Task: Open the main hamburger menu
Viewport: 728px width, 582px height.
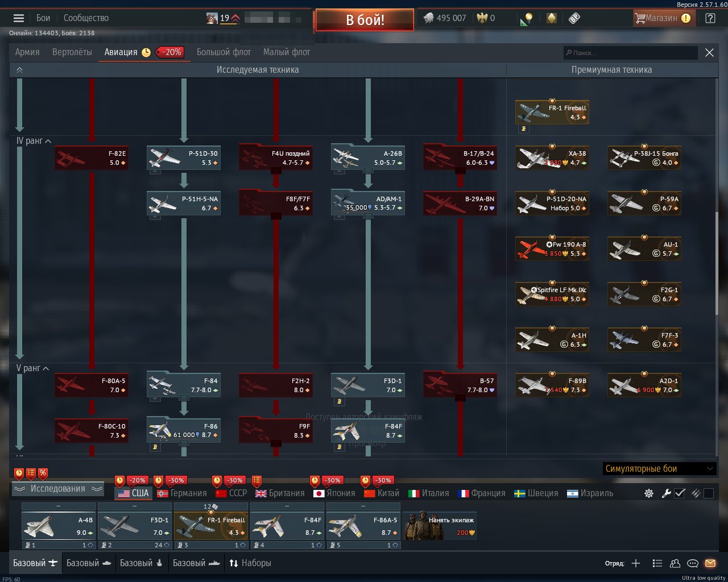Action: pos(18,18)
